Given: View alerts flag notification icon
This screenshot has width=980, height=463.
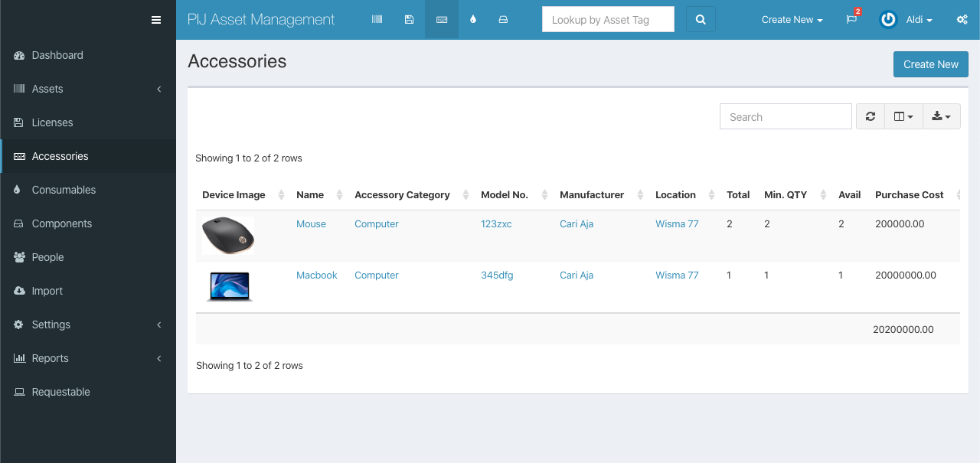Looking at the screenshot, I should 851,20.
